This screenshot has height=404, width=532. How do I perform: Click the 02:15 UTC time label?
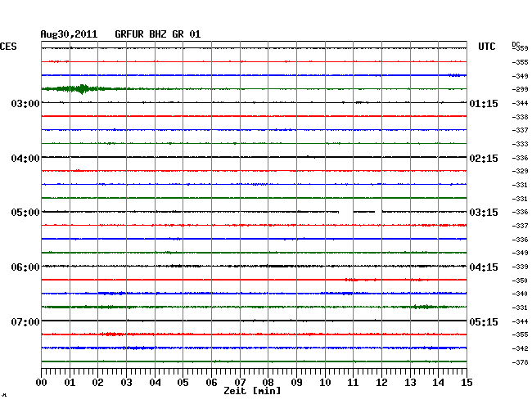point(484,159)
